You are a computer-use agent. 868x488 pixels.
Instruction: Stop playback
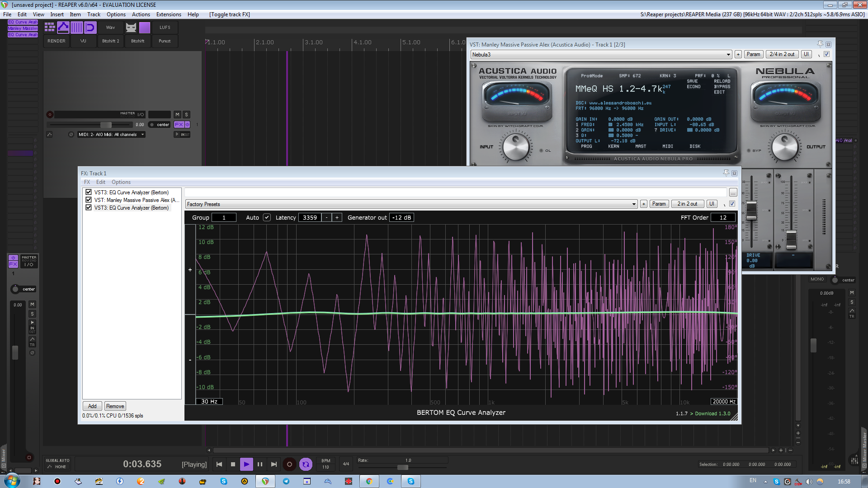pyautogui.click(x=233, y=464)
